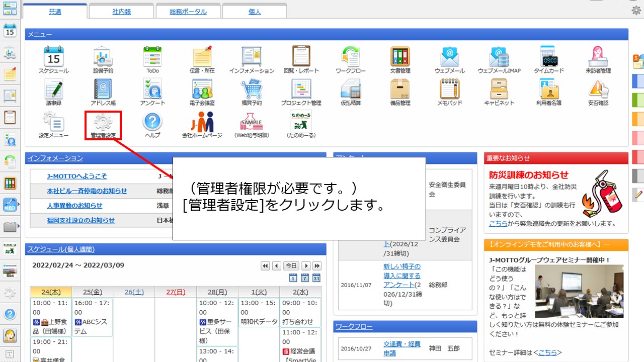
Task: Switch to the 社内報 tab
Action: click(x=121, y=11)
